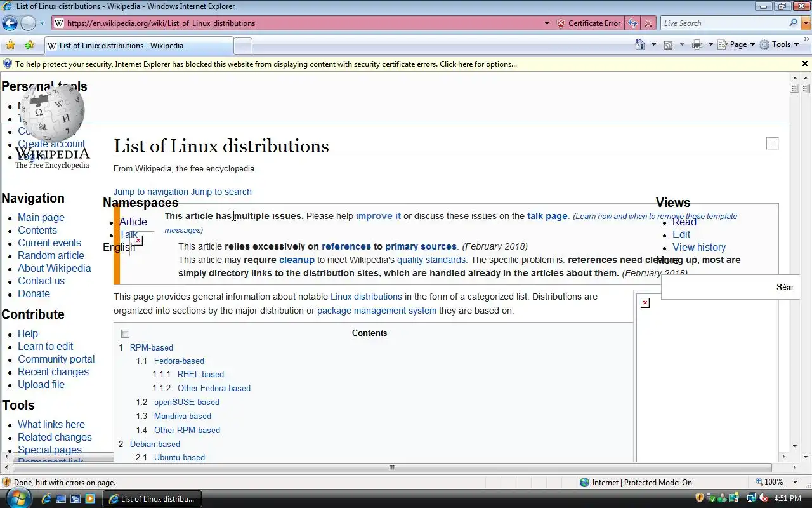Click the Create account link
Image resolution: width=812 pixels, height=508 pixels.
(51, 144)
